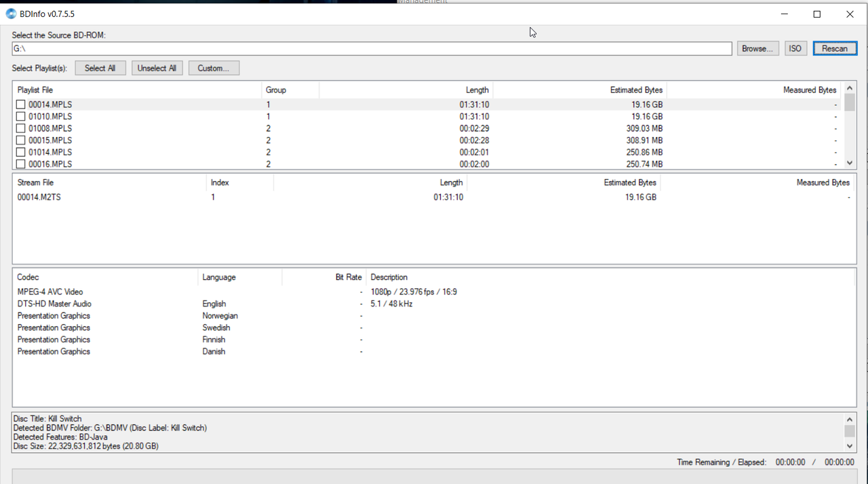Sort playlists by Playlist File column
The height and width of the screenshot is (484, 868).
coord(137,90)
